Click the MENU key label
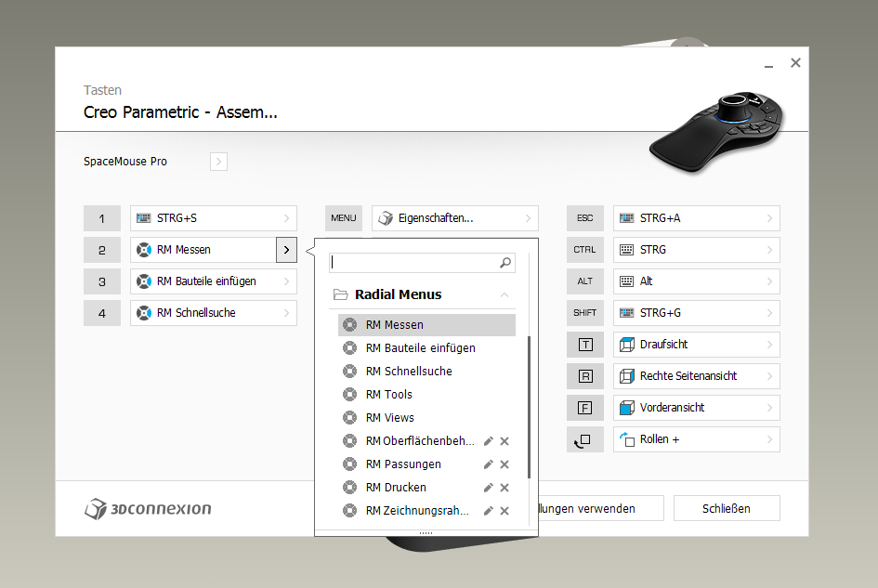Screen dimensions: 878x588 (343, 218)
